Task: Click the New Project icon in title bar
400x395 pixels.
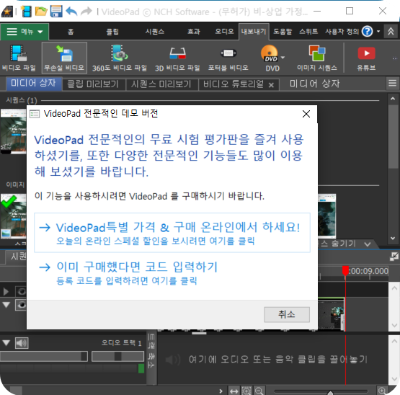Action: click(26, 11)
